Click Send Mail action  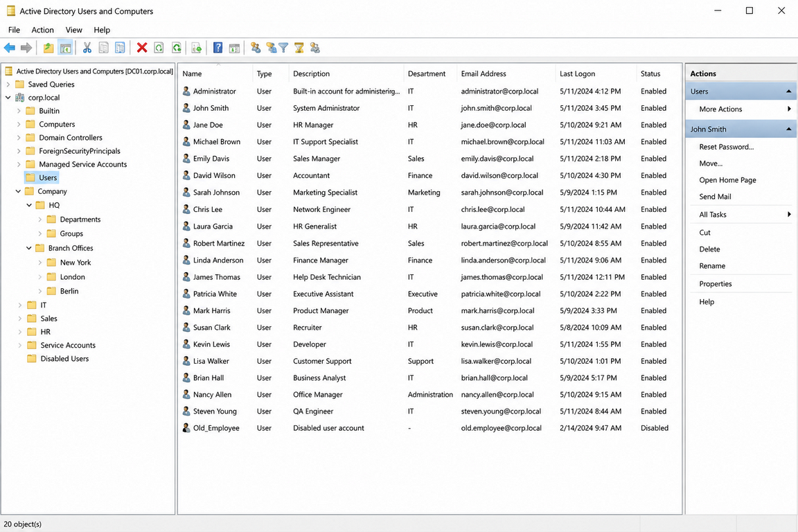[715, 197]
